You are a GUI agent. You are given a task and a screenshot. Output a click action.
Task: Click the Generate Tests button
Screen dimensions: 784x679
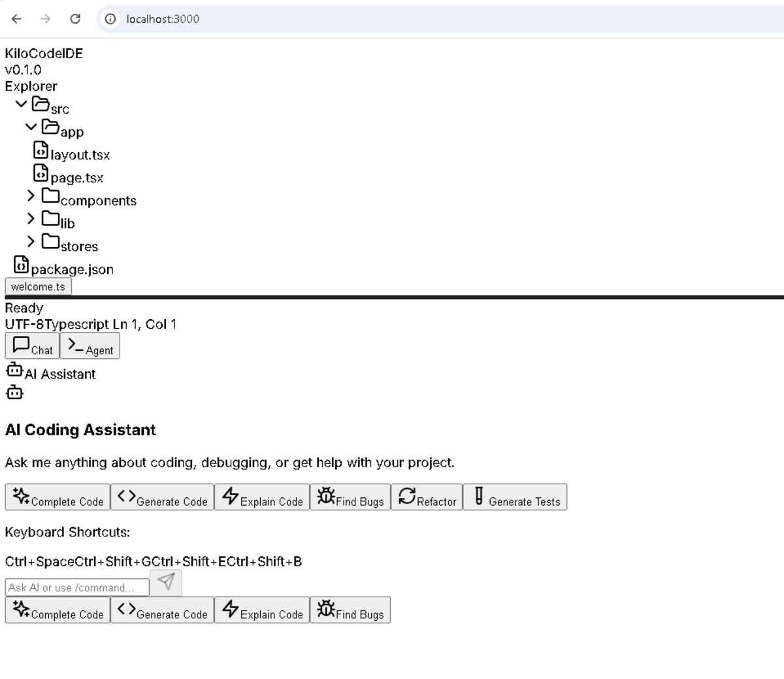[x=515, y=497]
